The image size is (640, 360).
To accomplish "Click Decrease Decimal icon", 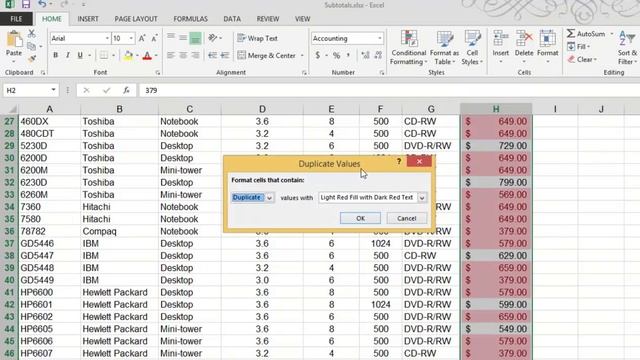I will point(378,56).
